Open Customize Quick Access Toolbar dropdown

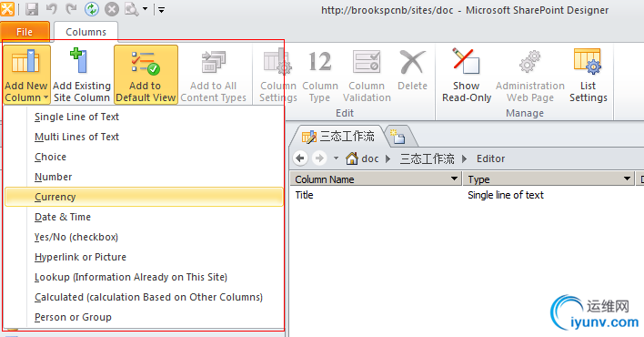pos(161,9)
